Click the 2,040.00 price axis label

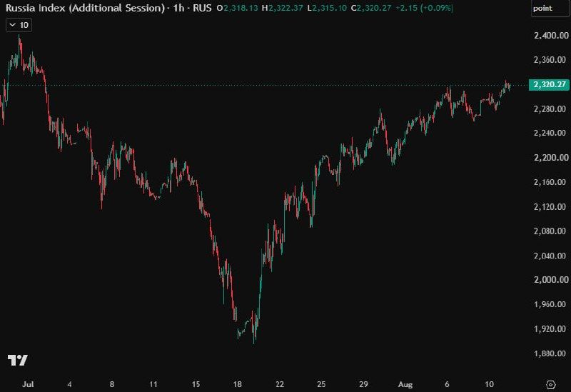(550, 256)
